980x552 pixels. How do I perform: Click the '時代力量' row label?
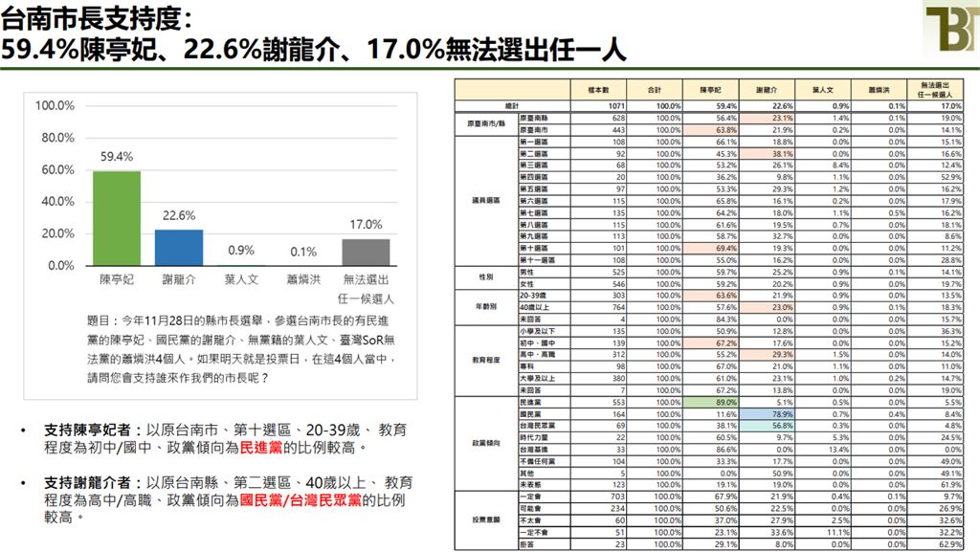(534, 438)
